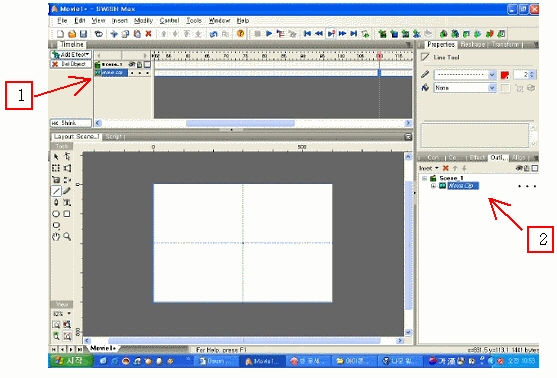
Task: Open help via orange question mark icon
Action: click(240, 34)
